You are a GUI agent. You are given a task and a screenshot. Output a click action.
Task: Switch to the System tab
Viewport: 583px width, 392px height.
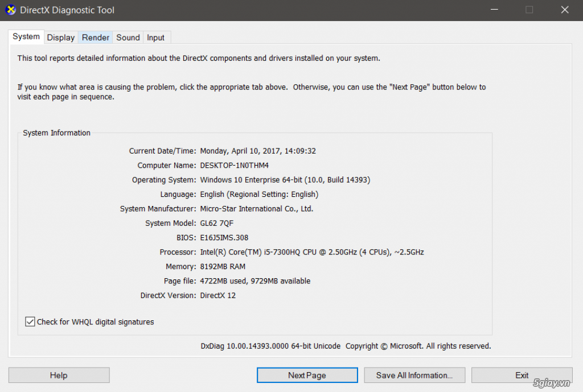26,37
